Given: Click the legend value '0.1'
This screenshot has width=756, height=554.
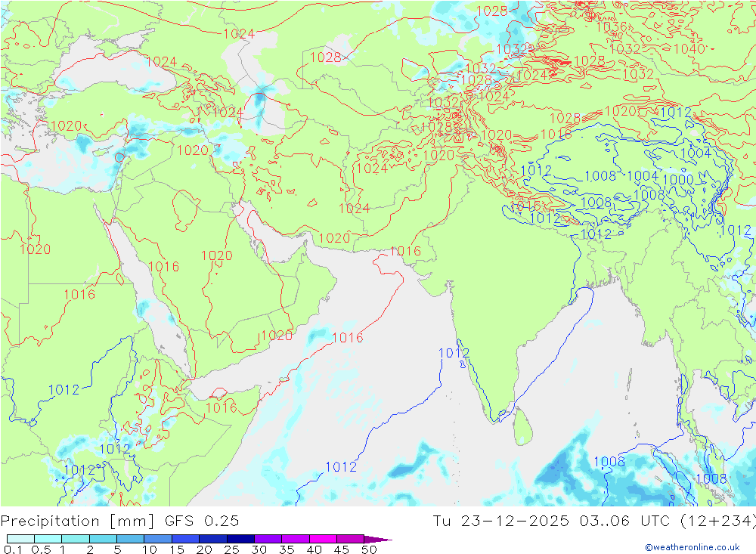Looking at the screenshot, I should click(13, 549).
